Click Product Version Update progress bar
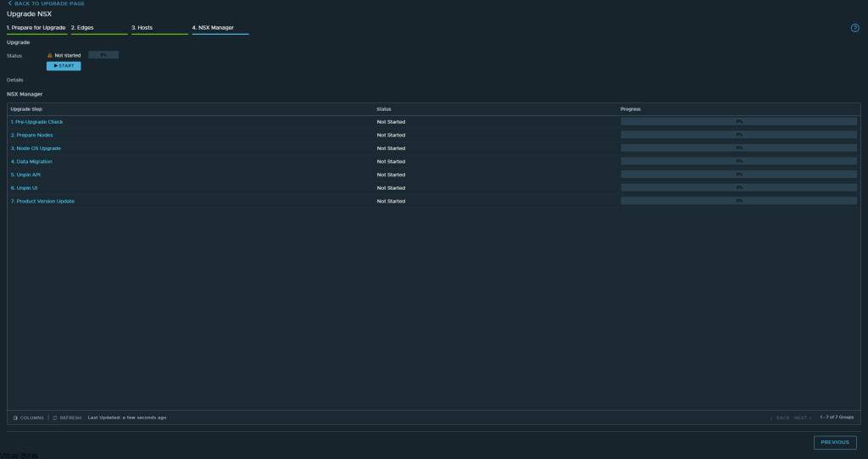868x459 pixels. coord(738,201)
